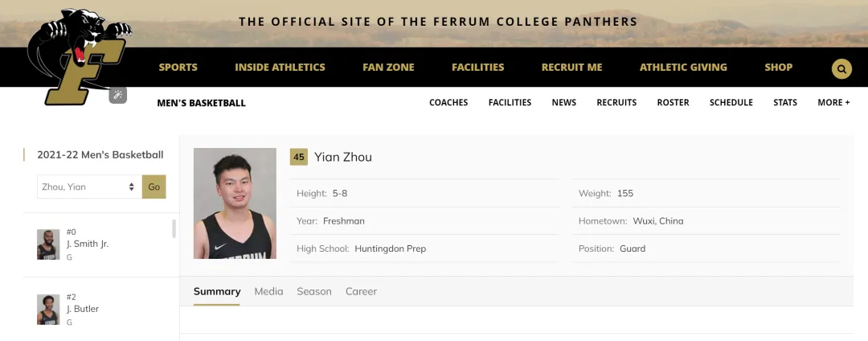
Task: Select the Career tab
Action: [x=361, y=291]
